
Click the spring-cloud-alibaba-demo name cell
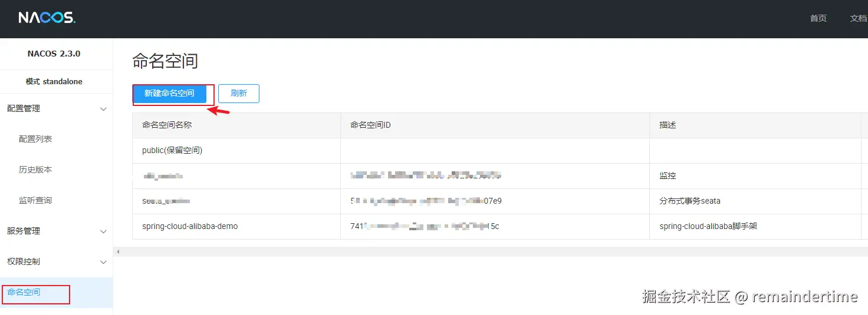pos(236,226)
